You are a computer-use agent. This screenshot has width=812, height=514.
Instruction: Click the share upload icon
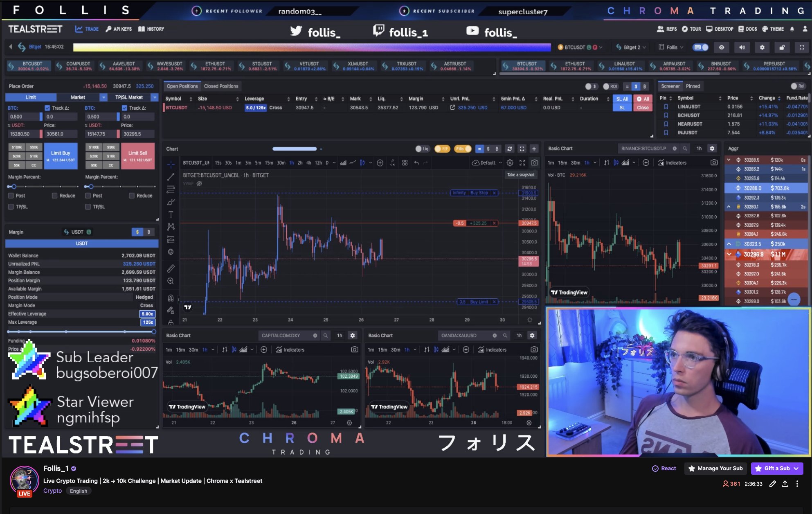click(x=785, y=484)
